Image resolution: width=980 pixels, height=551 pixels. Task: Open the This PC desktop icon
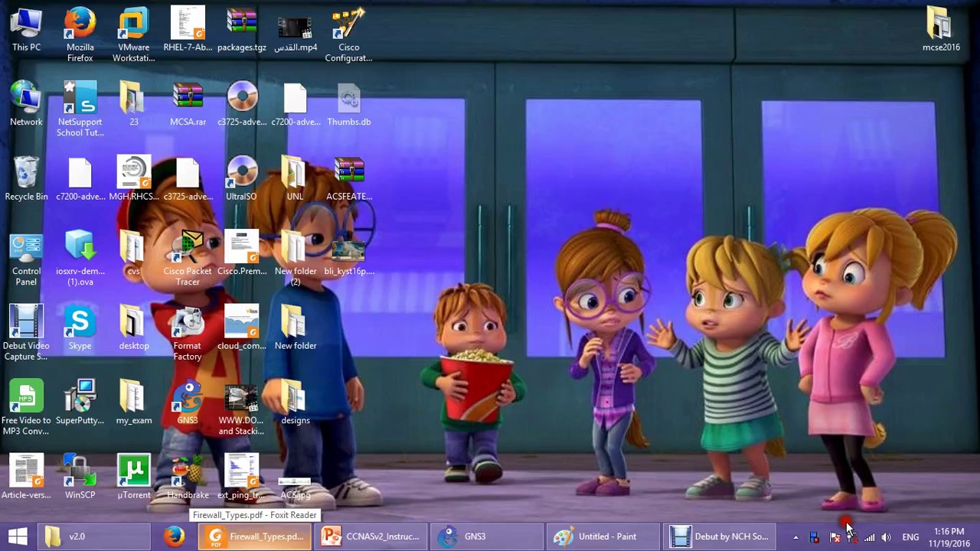click(x=26, y=31)
